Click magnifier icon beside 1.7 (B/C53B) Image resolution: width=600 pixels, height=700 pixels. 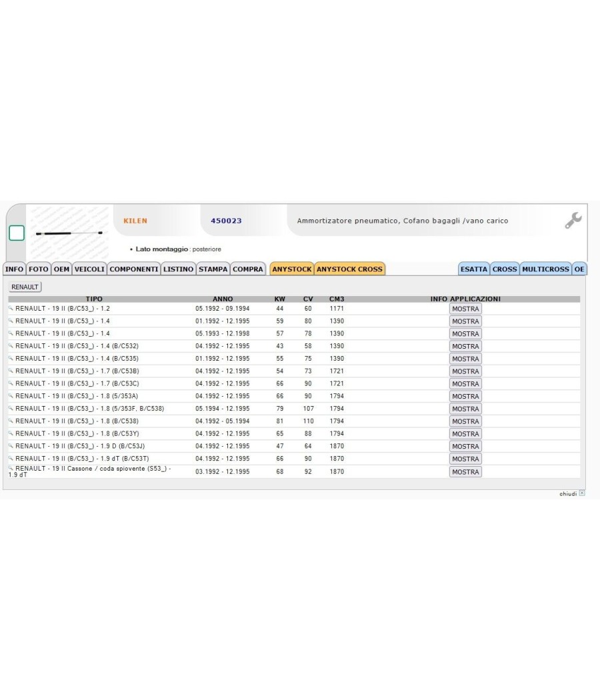(11, 371)
